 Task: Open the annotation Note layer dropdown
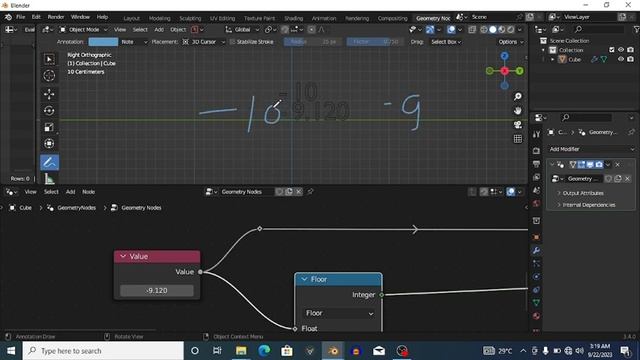(134, 42)
